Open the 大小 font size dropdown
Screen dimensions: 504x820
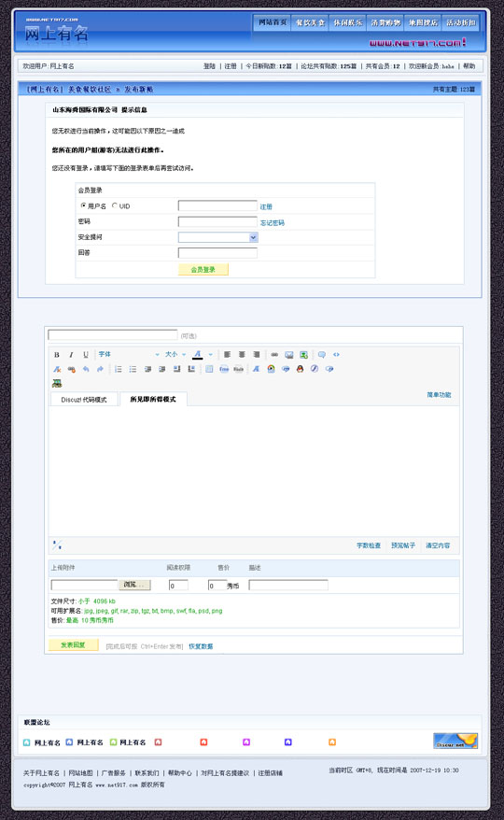[175, 355]
